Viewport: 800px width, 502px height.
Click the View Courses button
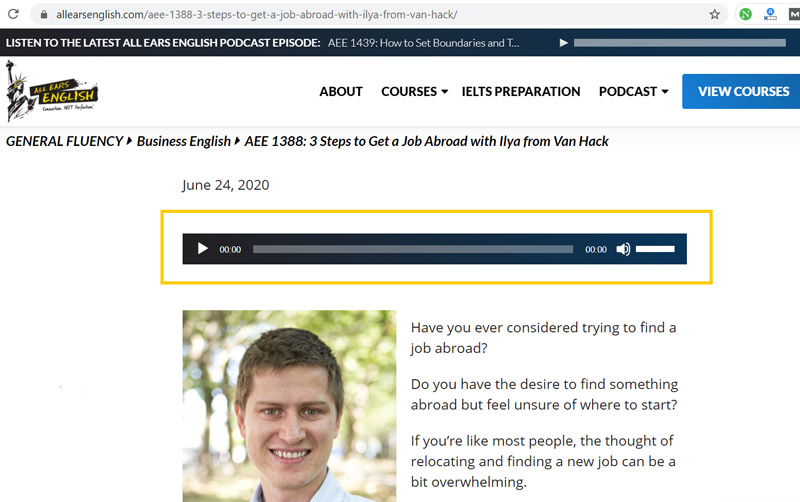tap(742, 91)
